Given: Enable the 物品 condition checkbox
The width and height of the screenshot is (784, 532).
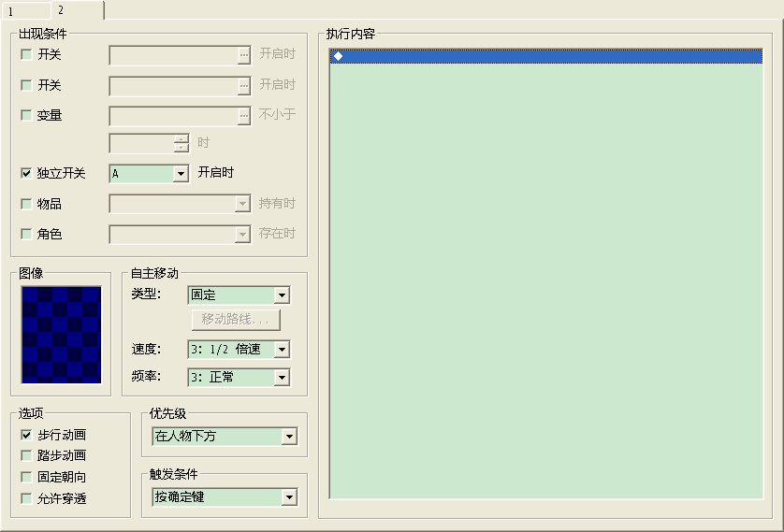Looking at the screenshot, I should [26, 204].
